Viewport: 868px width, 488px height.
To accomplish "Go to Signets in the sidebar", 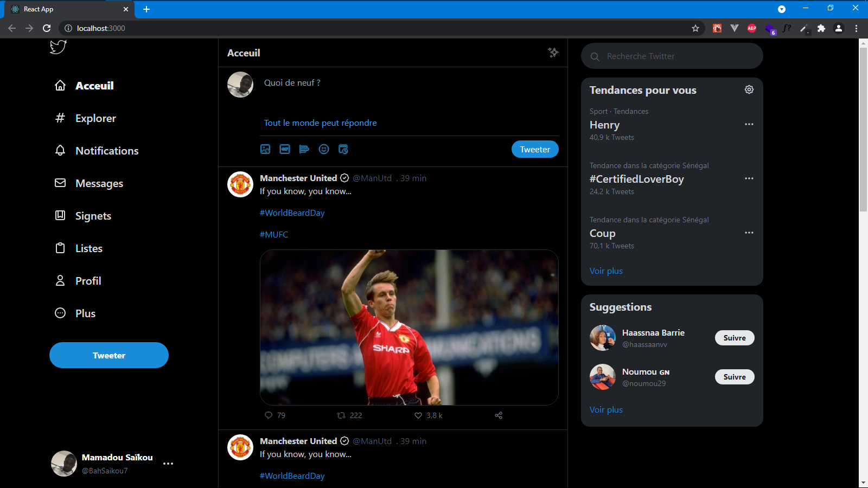I will click(93, 216).
